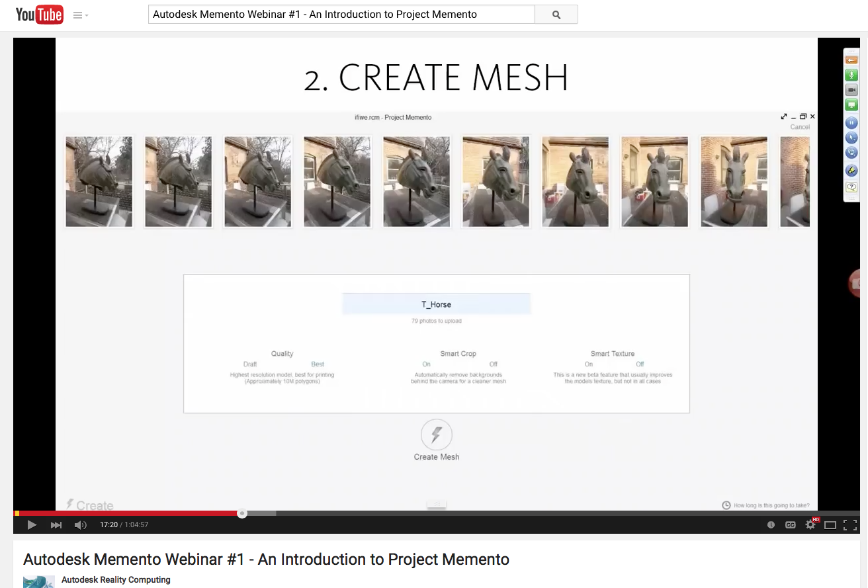Click the green microphone icon in the side toolbar

coord(851,75)
